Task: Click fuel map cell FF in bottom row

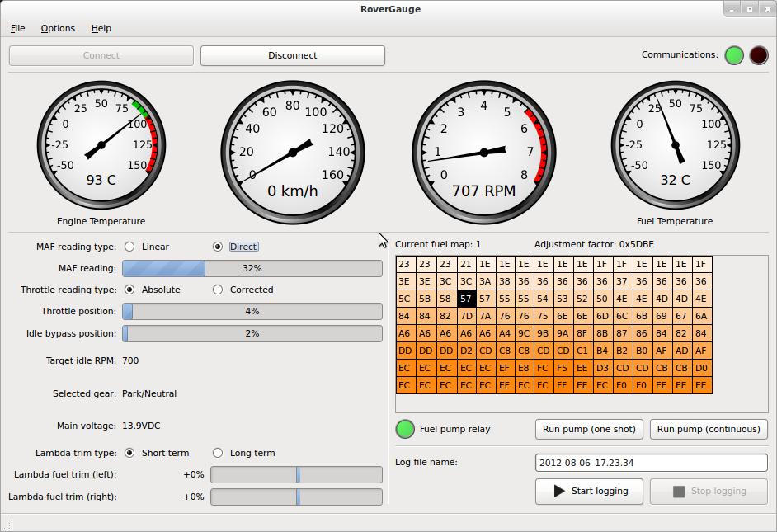Action: (563, 385)
